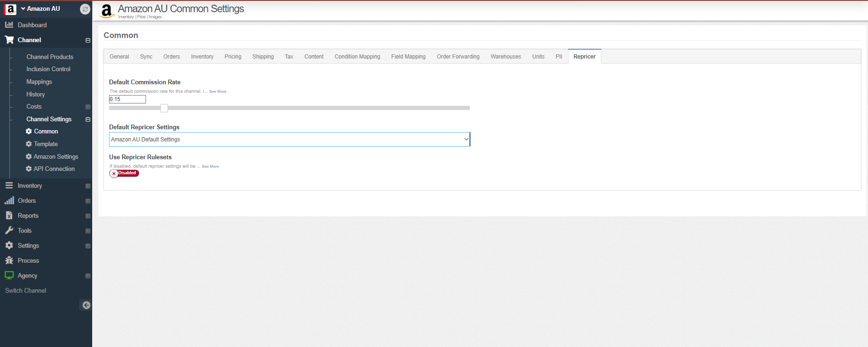Expand the Orders sidebar section

(88, 201)
